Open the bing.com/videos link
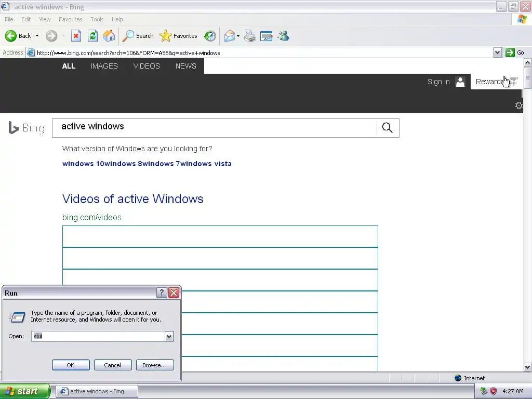Viewport: 532px width, 399px height. coord(91,218)
